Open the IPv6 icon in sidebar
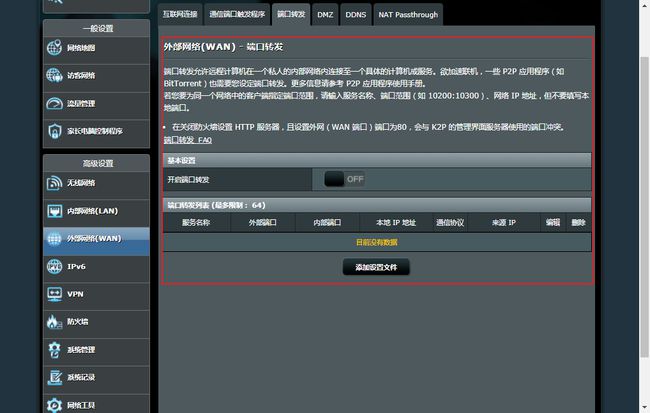The height and width of the screenshot is (413, 650). (x=54, y=266)
